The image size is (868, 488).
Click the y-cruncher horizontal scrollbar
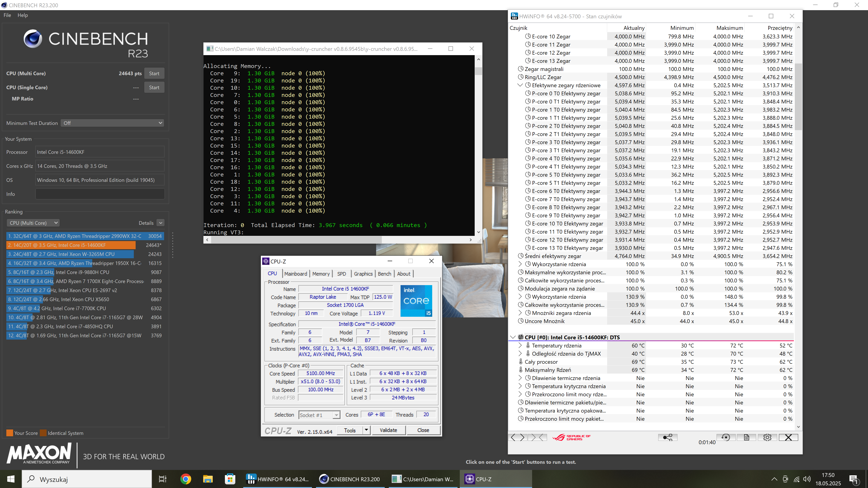pos(297,240)
